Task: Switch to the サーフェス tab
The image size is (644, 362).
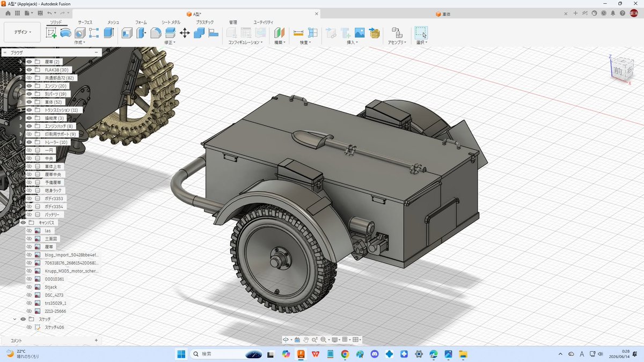Action: click(85, 23)
